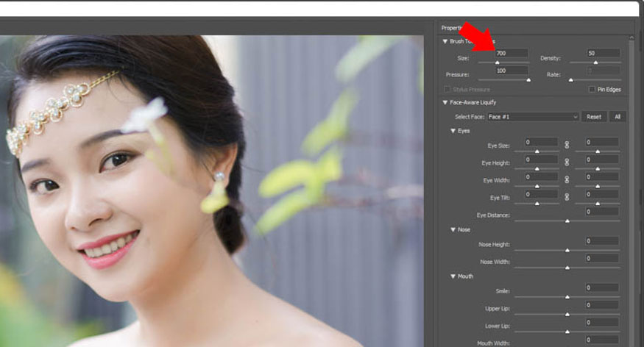Click the Eye Width chain link icon

567,179
